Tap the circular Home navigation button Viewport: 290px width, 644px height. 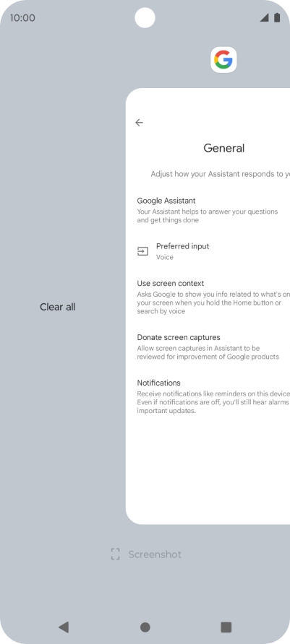point(145,627)
